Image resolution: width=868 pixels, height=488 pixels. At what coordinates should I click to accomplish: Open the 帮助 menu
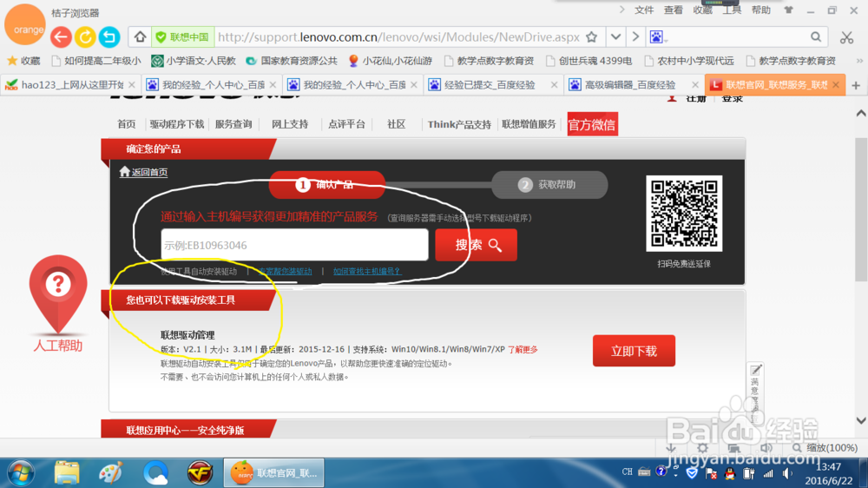pyautogui.click(x=760, y=10)
